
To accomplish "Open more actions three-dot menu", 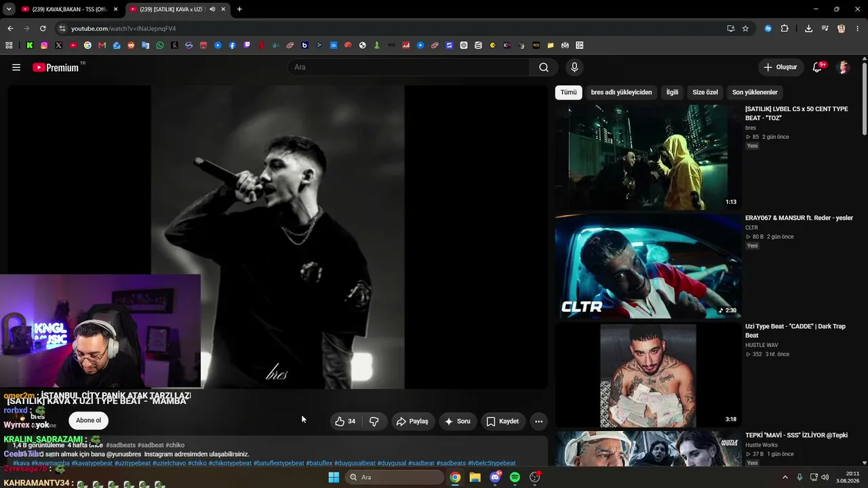I will (x=538, y=422).
